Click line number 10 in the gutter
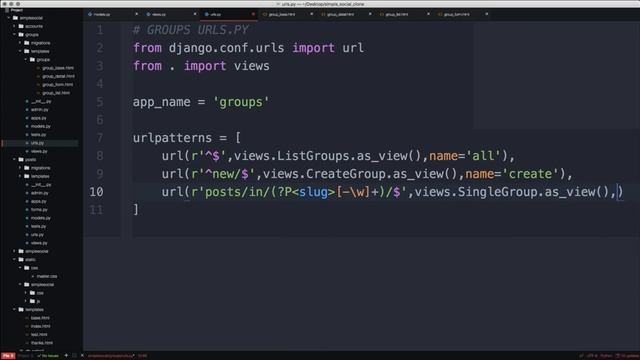The image size is (640, 360). pos(96,192)
